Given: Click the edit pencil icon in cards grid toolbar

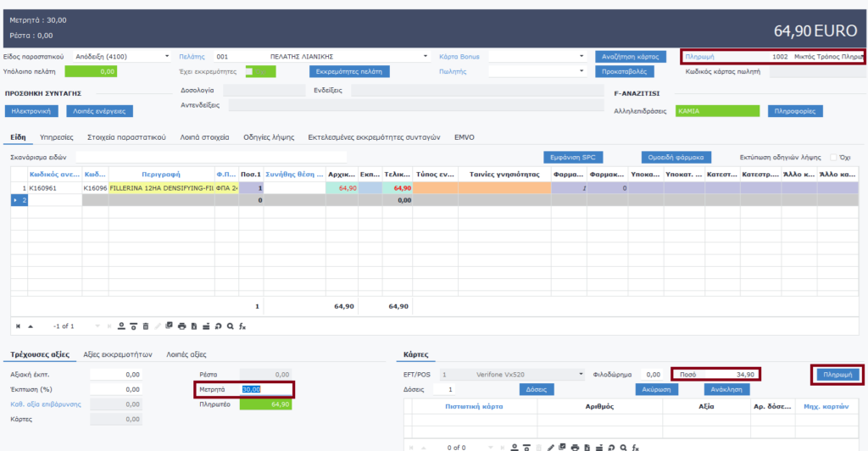Looking at the screenshot, I should (x=551, y=446).
